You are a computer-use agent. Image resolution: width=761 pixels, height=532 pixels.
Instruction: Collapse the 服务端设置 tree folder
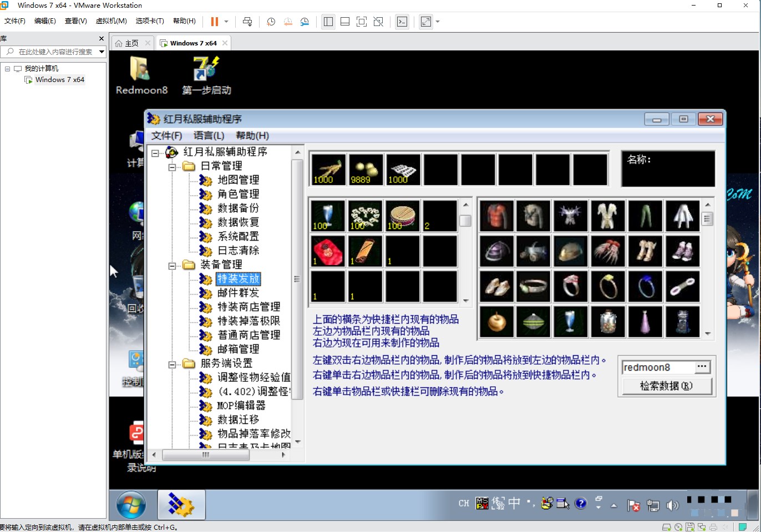172,364
